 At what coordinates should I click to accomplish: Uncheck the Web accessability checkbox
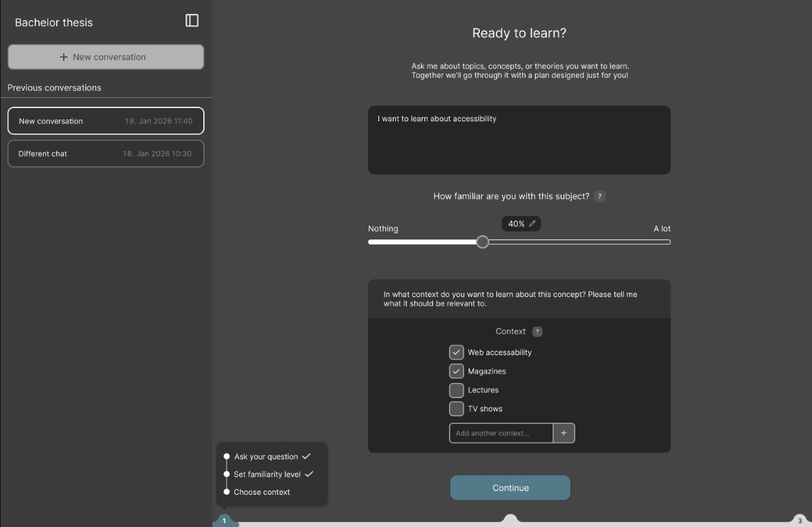point(457,353)
